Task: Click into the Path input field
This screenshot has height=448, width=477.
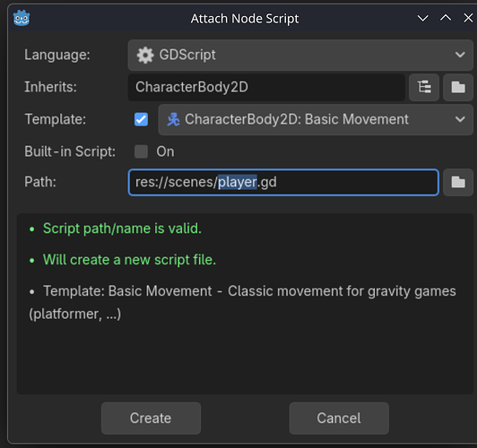Action: 283,183
